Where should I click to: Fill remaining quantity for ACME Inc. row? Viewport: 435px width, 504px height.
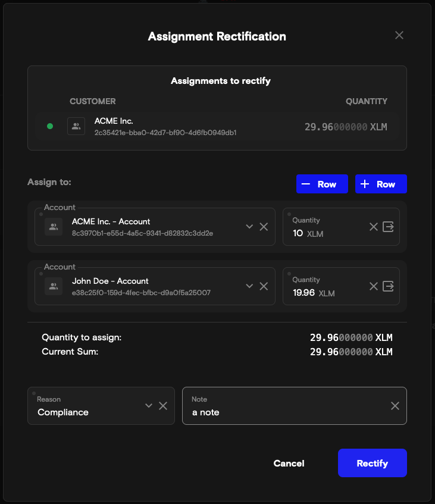click(389, 227)
